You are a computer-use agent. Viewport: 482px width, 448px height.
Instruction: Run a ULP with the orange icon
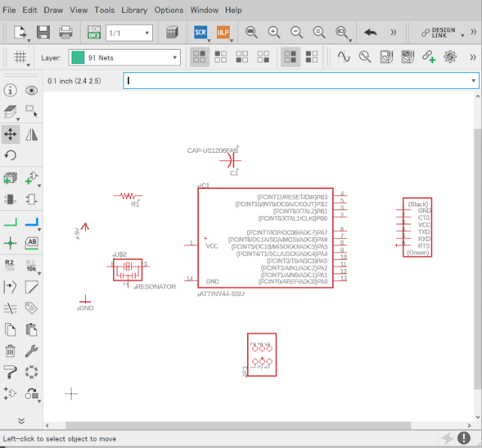(223, 32)
